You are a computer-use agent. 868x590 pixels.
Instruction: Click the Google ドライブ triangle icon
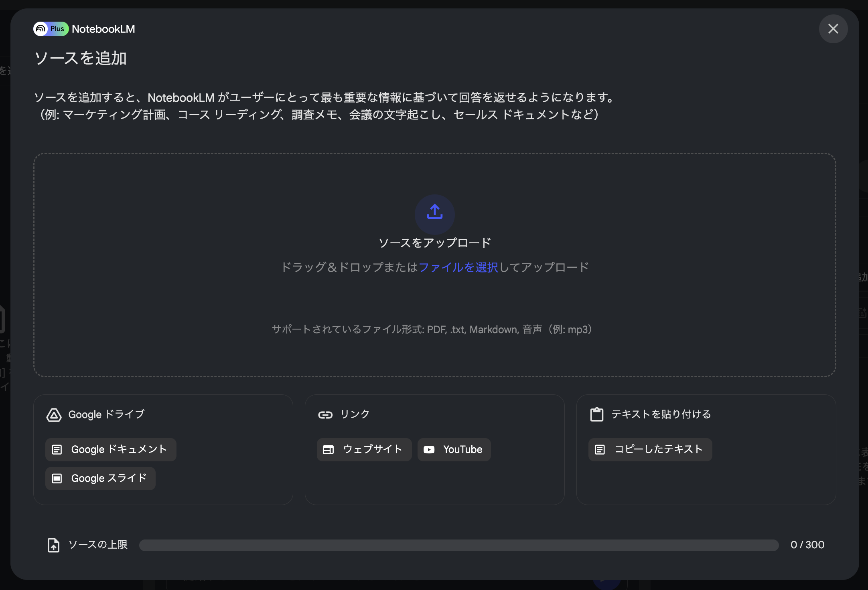click(55, 414)
